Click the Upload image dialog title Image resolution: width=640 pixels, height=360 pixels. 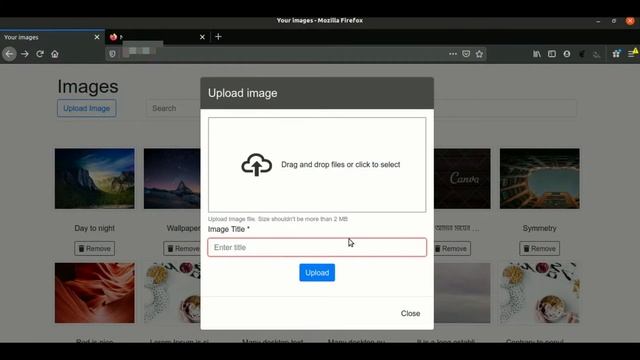click(242, 93)
